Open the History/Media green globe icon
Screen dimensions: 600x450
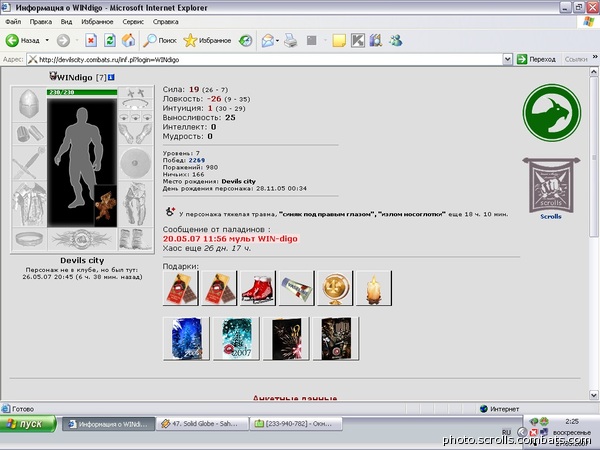point(245,40)
